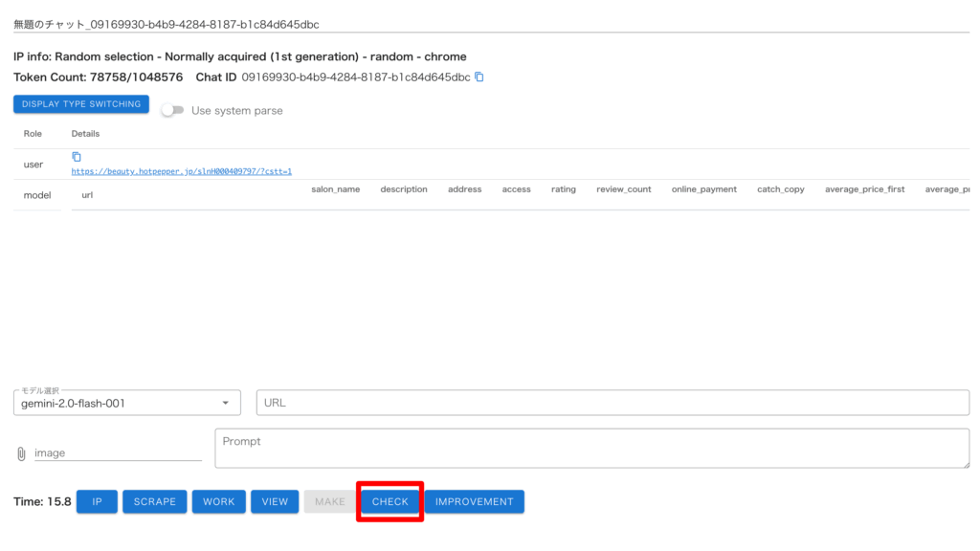Viewport: 980px width, 551px height.
Task: Click the CHECK button
Action: point(390,501)
